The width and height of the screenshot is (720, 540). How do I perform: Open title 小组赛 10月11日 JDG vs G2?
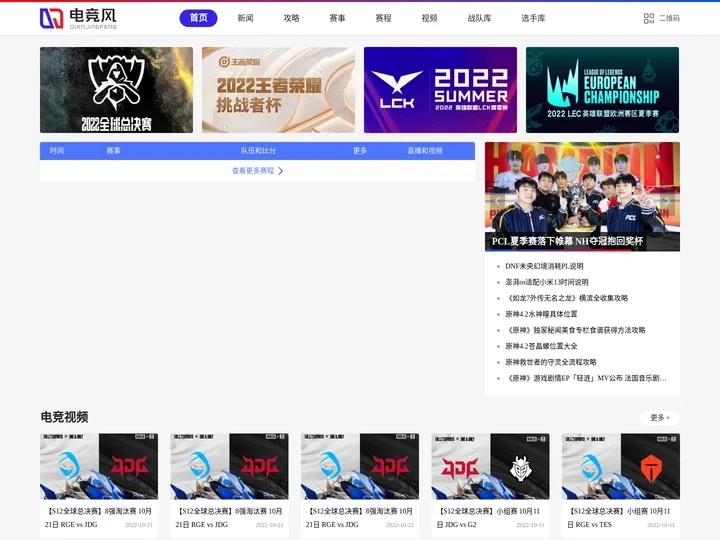pyautogui.click(x=489, y=518)
